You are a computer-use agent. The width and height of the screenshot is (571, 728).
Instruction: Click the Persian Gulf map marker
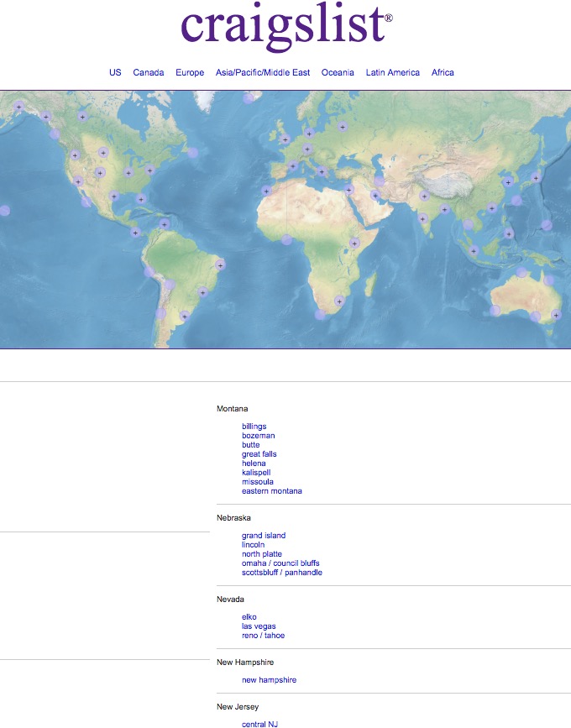click(x=375, y=196)
